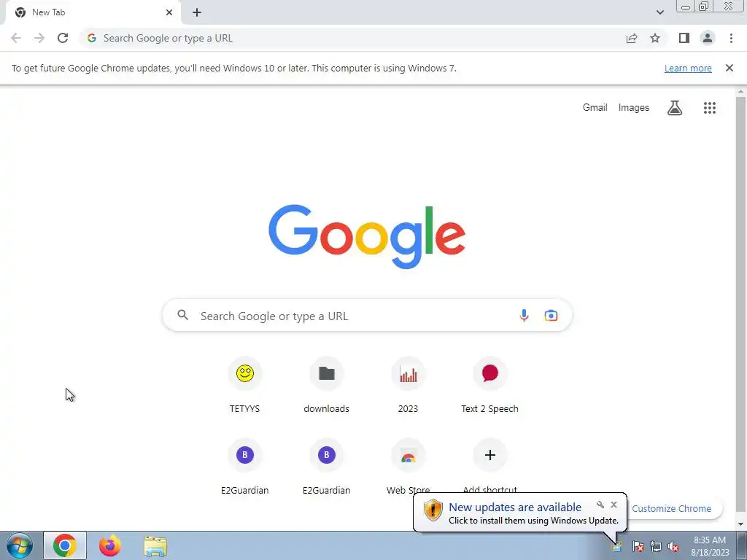Open the Action Center flag icon
This screenshot has height=560, width=747.
(x=638, y=547)
